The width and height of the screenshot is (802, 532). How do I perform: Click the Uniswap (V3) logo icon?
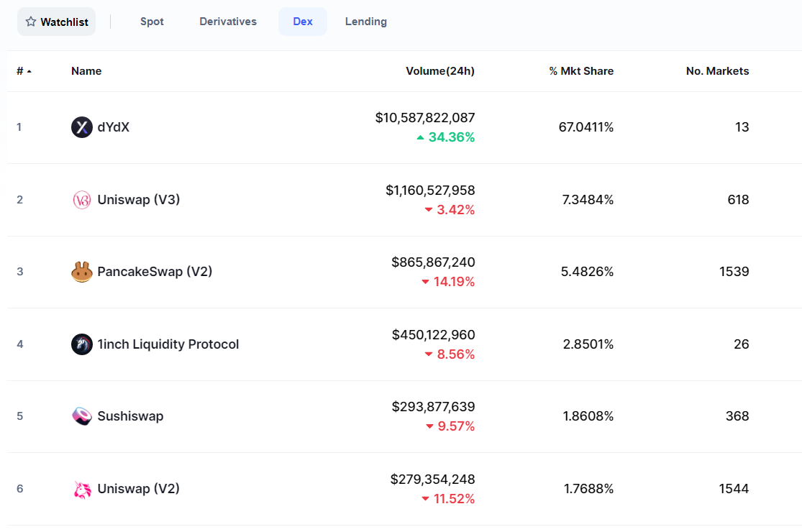82,200
